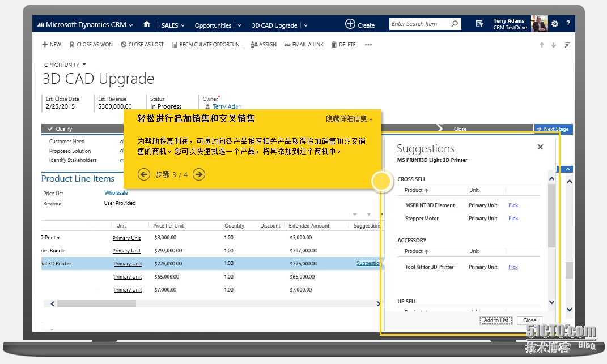
Task: Click 隐藏详细信息 link in yellow tooltip
Action: 349,119
